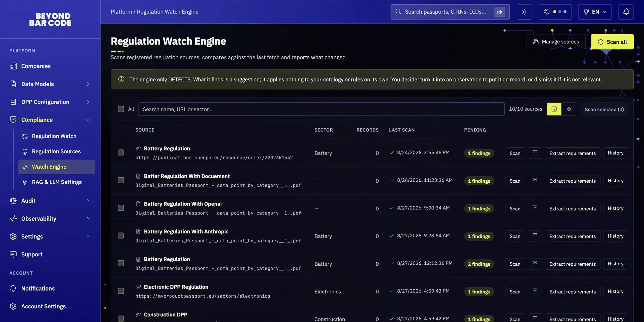This screenshot has height=322, width=644.
Task: Expand Settings menu in sidebar
Action: pyautogui.click(x=50, y=236)
